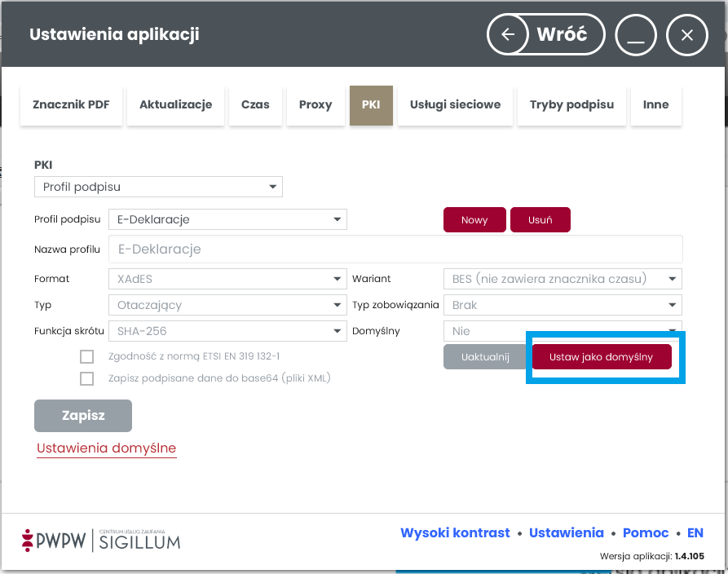Click the Nazwa profilu text field
This screenshot has height=574, width=728.
395,249
